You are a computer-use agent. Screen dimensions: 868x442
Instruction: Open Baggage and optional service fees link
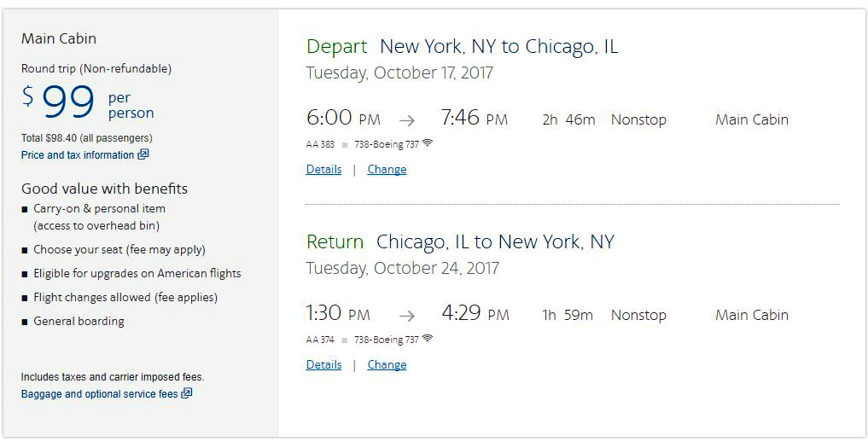[x=99, y=394]
